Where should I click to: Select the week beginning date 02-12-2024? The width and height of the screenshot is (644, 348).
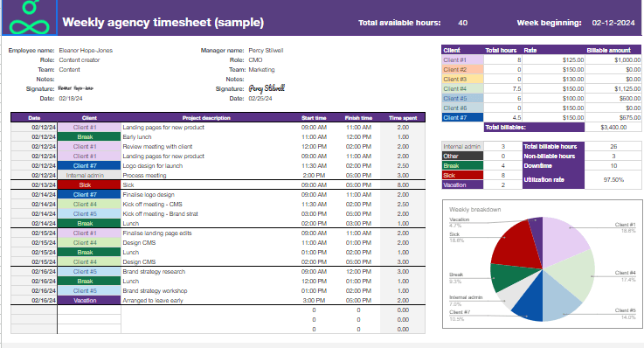coord(613,23)
